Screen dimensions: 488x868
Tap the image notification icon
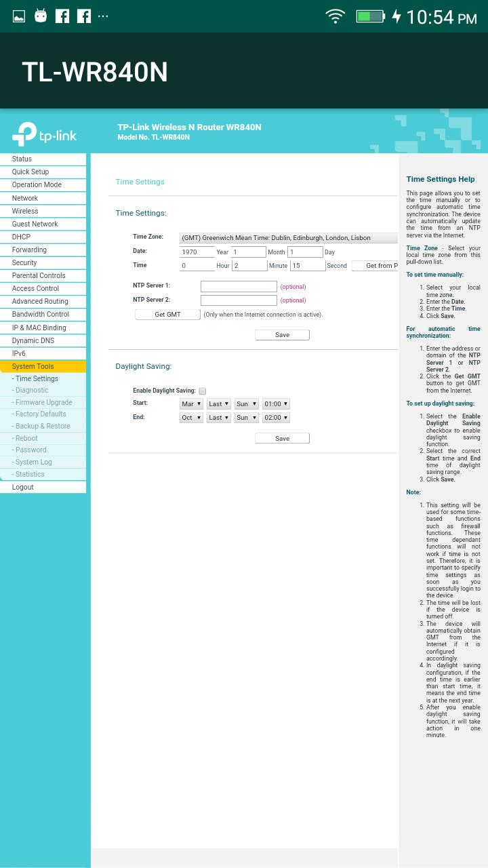coord(19,16)
